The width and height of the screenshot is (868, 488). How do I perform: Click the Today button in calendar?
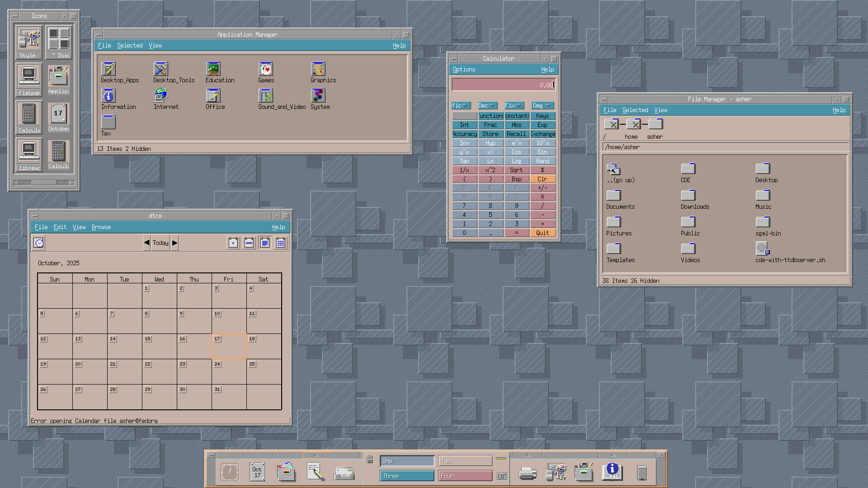[x=160, y=243]
